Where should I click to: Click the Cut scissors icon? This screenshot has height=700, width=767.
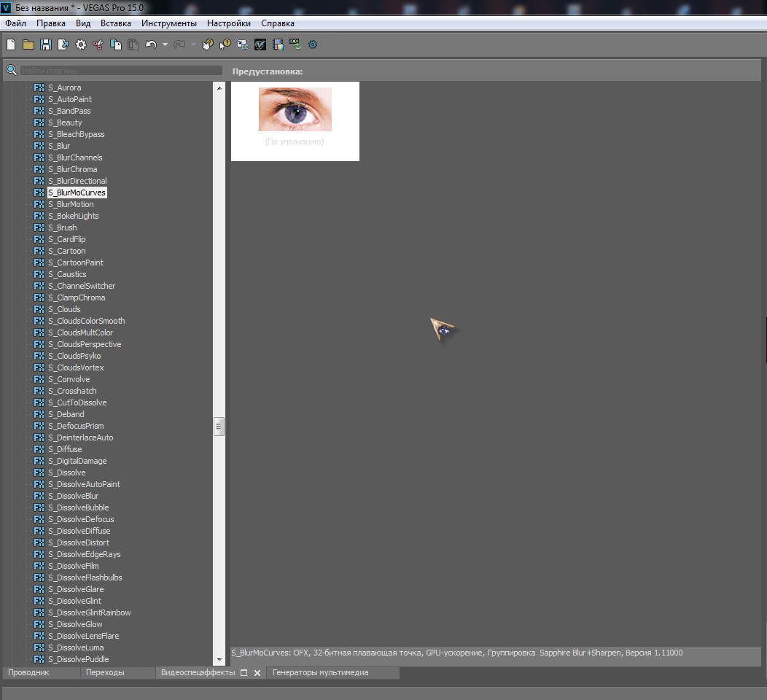tap(98, 44)
